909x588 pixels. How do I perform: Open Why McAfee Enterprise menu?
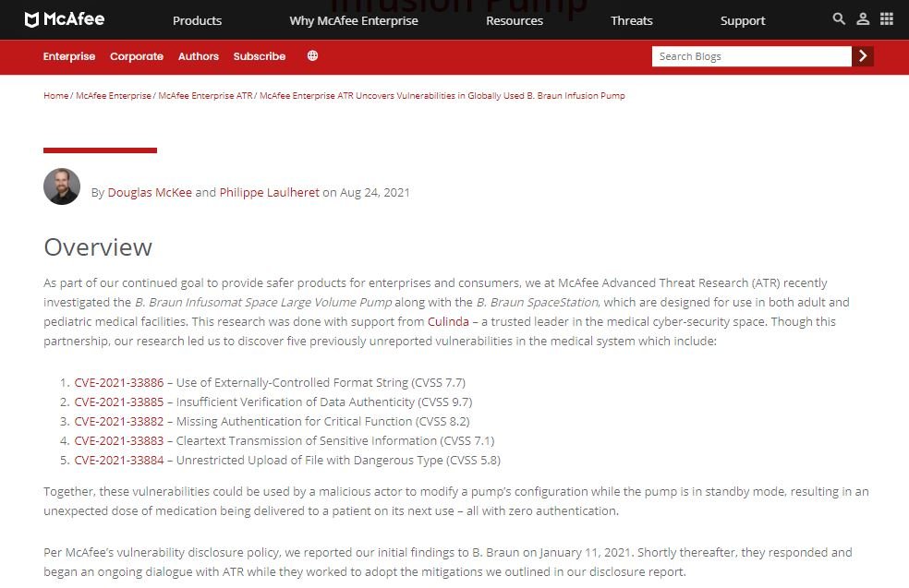click(x=354, y=20)
